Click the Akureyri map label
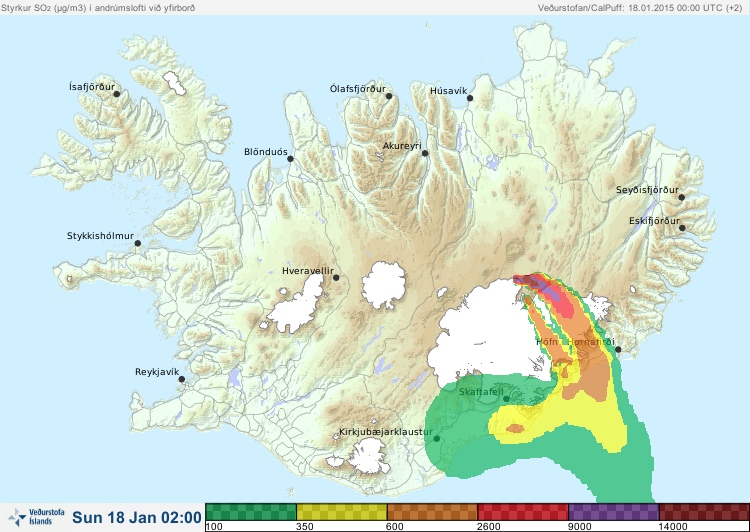Screen dimensions: 750x532 click(x=402, y=146)
